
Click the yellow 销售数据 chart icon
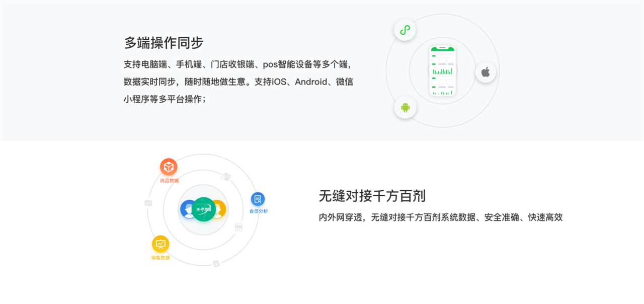[160, 244]
